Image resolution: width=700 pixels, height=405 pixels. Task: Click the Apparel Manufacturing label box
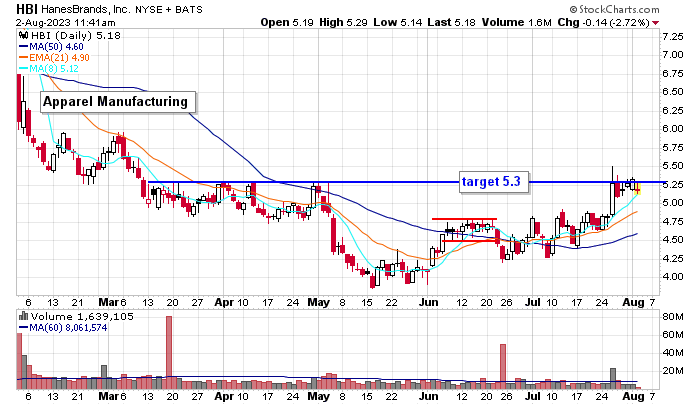[x=118, y=102]
